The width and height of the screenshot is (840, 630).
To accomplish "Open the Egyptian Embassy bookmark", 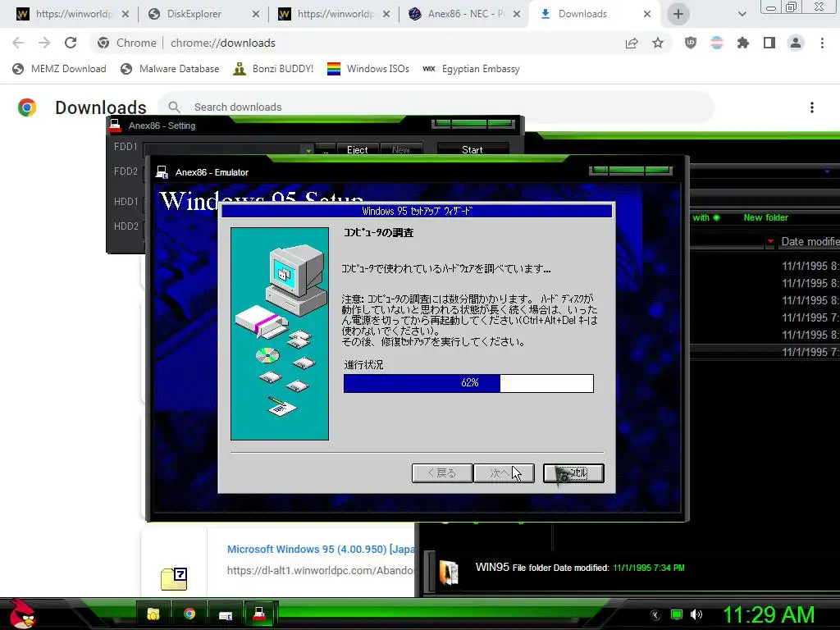I will point(471,69).
